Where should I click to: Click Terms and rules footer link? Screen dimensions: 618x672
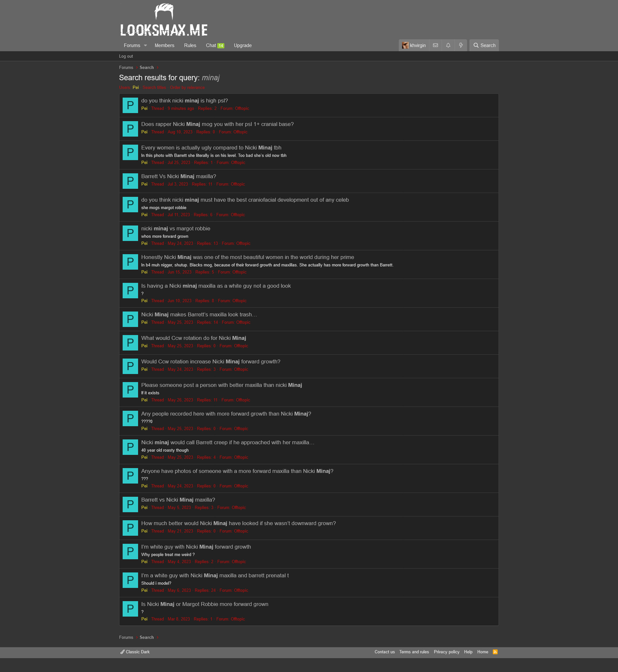[x=414, y=652]
